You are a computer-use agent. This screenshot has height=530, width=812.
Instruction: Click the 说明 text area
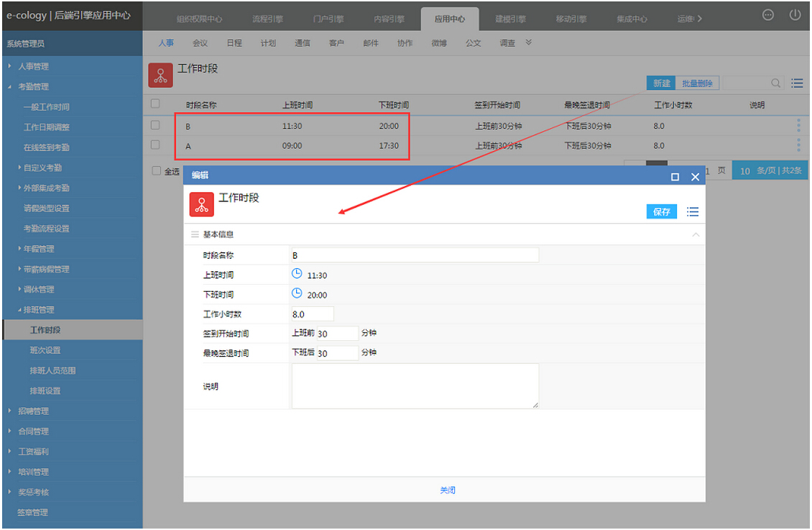pyautogui.click(x=415, y=385)
